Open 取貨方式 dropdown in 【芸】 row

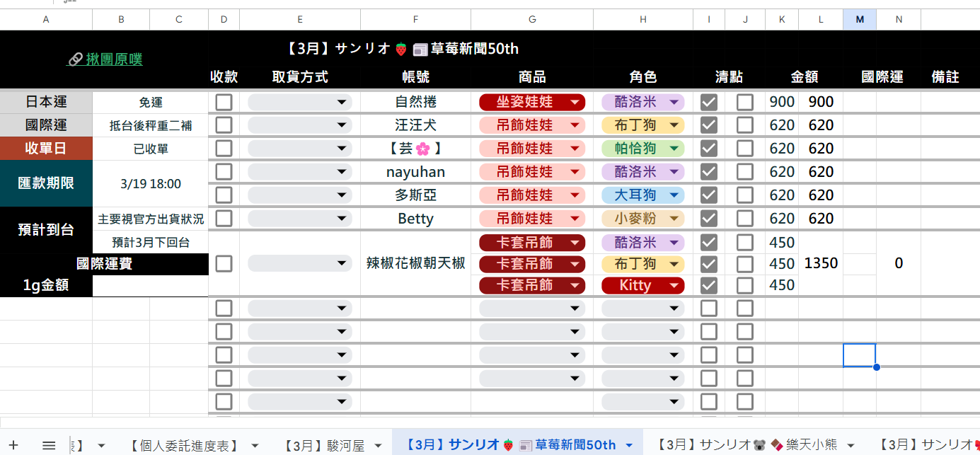[300, 149]
